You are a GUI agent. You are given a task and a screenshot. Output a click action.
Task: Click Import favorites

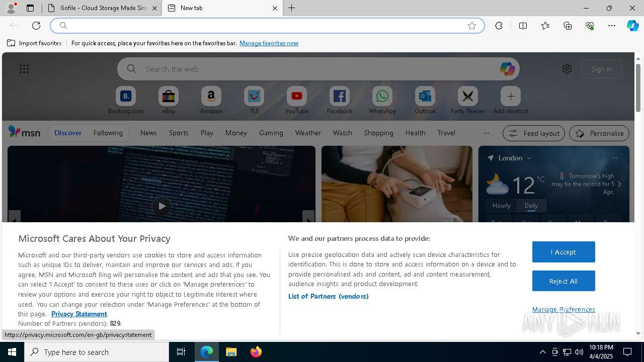click(x=34, y=43)
